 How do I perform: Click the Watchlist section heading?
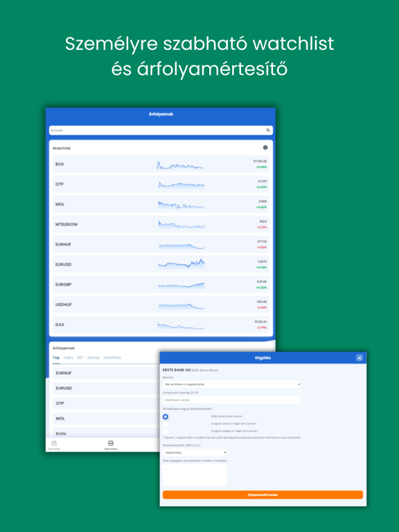pos(62,148)
